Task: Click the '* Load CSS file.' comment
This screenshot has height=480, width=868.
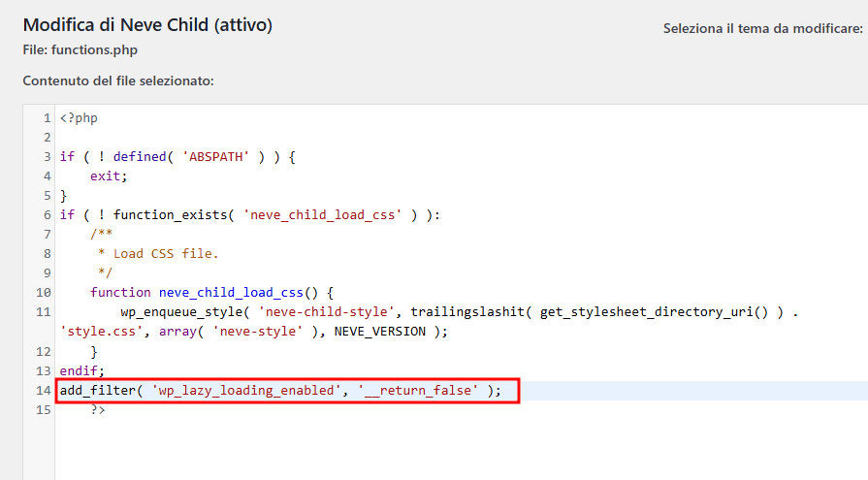Action: (158, 253)
